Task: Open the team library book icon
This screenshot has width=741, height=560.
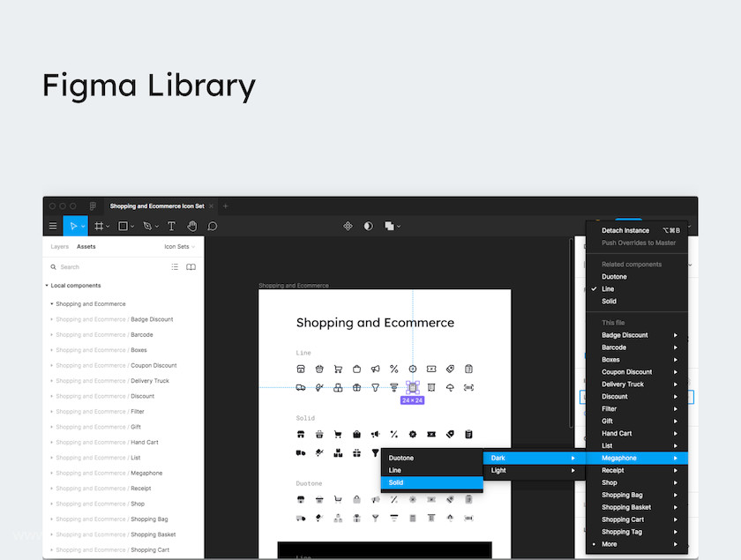Action: click(x=191, y=267)
